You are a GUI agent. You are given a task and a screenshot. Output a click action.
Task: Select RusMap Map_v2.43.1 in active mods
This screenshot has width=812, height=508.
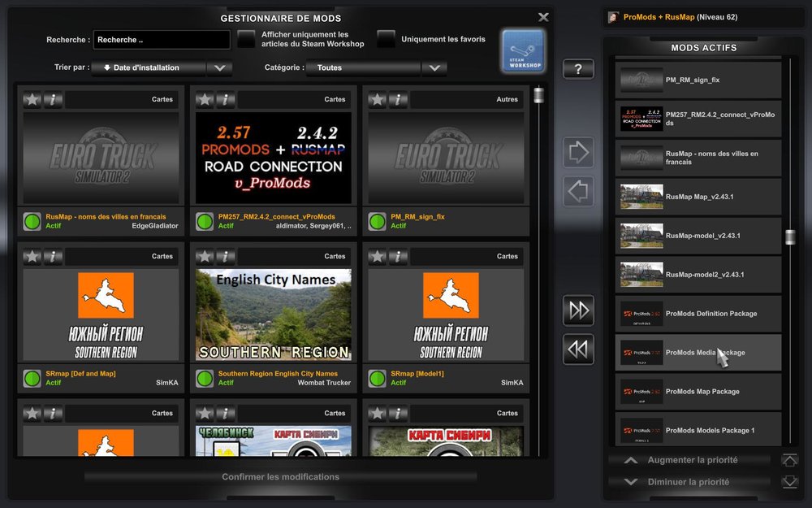pos(698,197)
